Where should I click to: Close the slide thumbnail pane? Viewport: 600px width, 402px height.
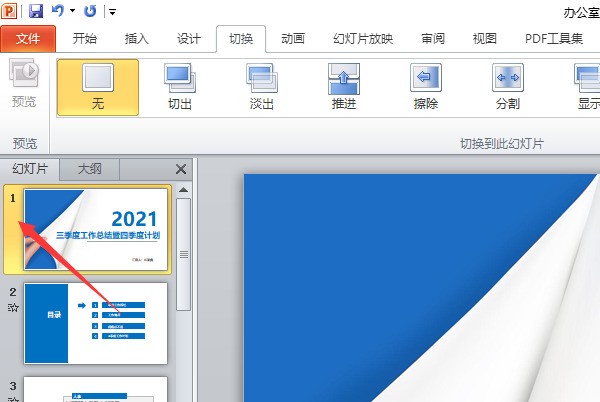pyautogui.click(x=181, y=170)
